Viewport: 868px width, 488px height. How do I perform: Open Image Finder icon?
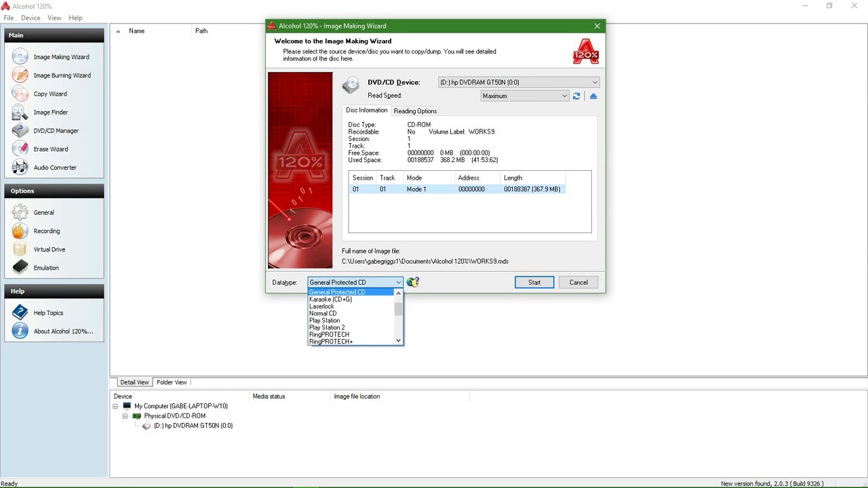point(20,112)
